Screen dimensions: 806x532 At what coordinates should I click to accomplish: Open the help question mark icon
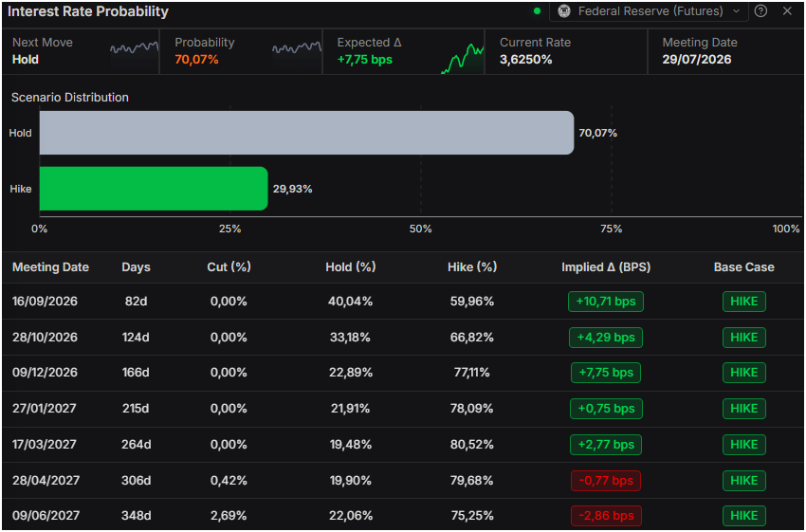[x=760, y=10]
